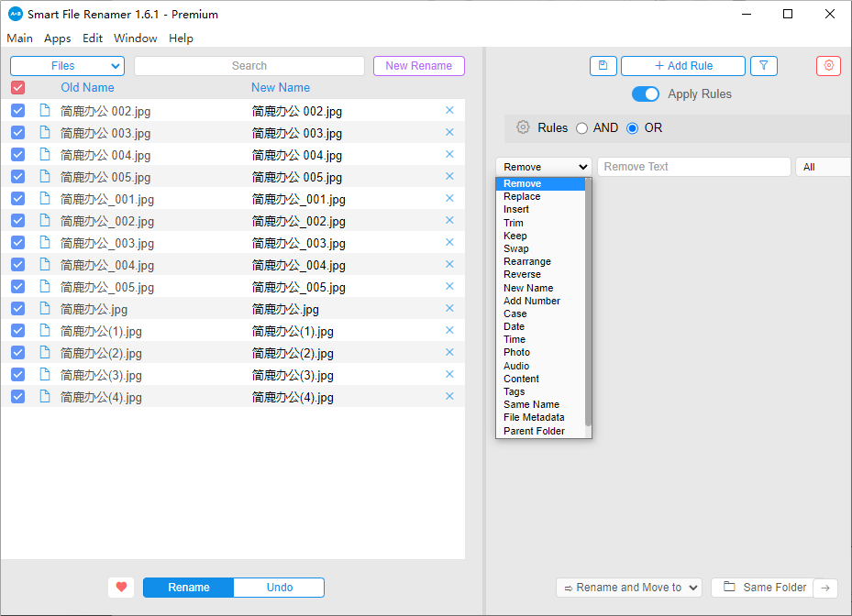Click the arrow button beside Same Folder
Image resolution: width=852 pixels, height=616 pixels.
coord(825,588)
